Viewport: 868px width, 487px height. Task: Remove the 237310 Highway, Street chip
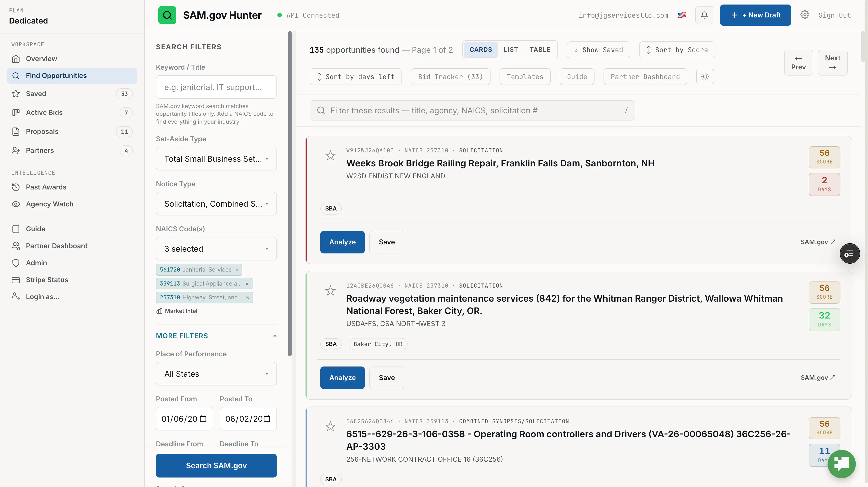point(248,298)
